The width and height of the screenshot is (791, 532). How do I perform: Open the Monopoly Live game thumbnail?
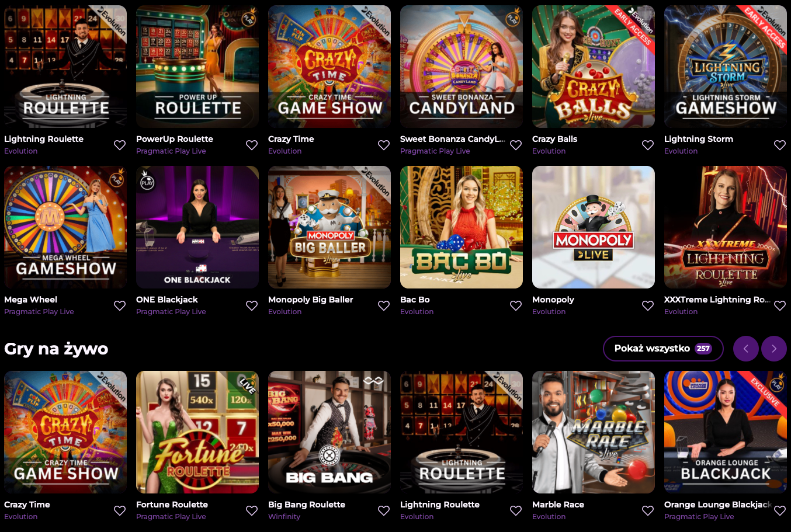point(594,227)
